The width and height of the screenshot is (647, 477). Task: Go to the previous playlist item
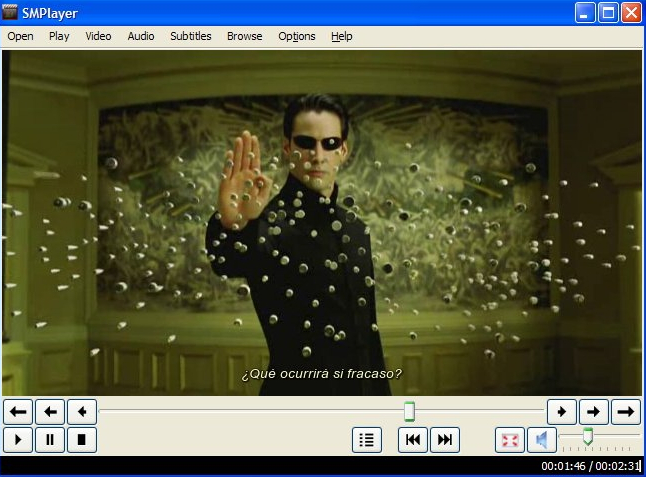pyautogui.click(x=413, y=440)
